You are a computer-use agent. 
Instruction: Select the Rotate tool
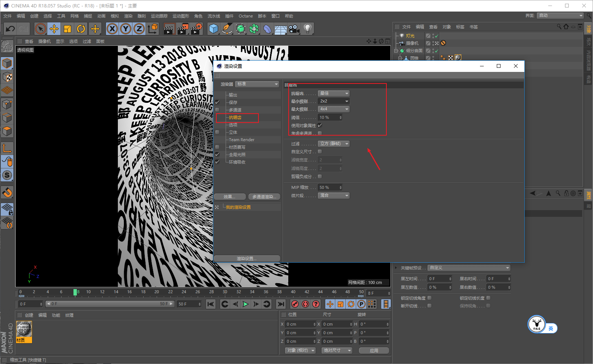[81, 29]
